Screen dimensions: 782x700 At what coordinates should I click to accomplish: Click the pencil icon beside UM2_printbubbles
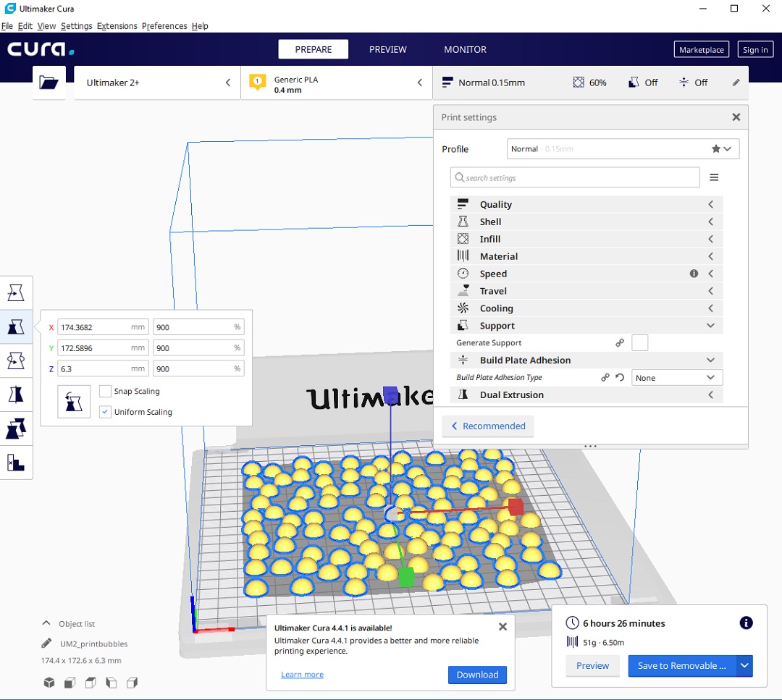pos(46,643)
